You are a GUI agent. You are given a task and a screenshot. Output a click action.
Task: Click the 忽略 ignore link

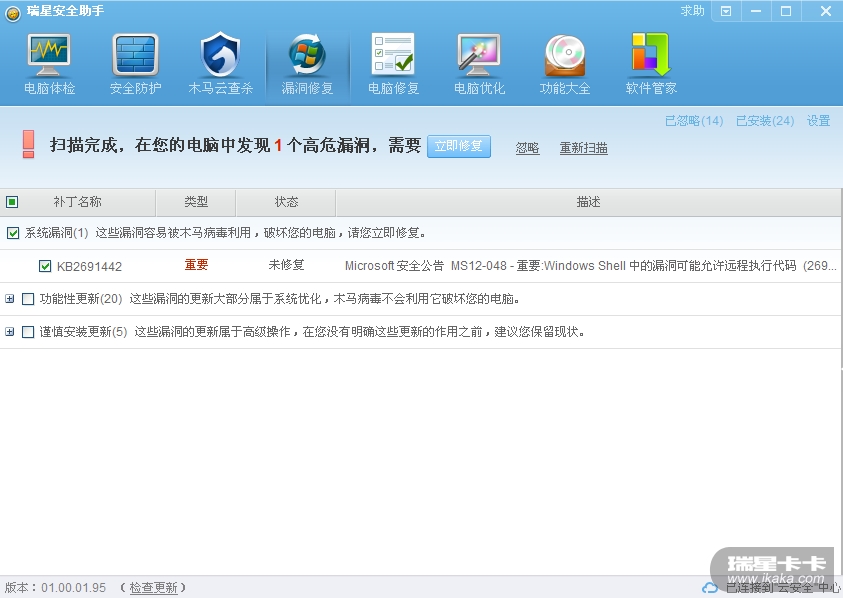(x=527, y=148)
